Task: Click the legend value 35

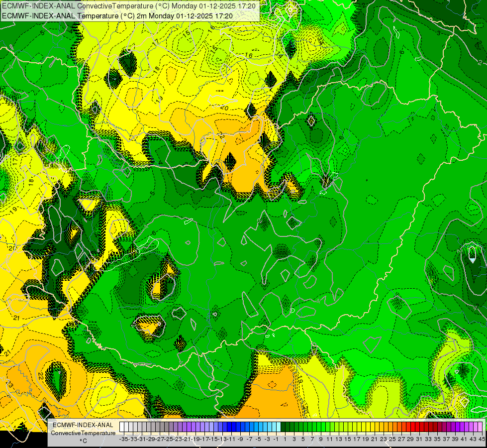Action: pos(437,439)
